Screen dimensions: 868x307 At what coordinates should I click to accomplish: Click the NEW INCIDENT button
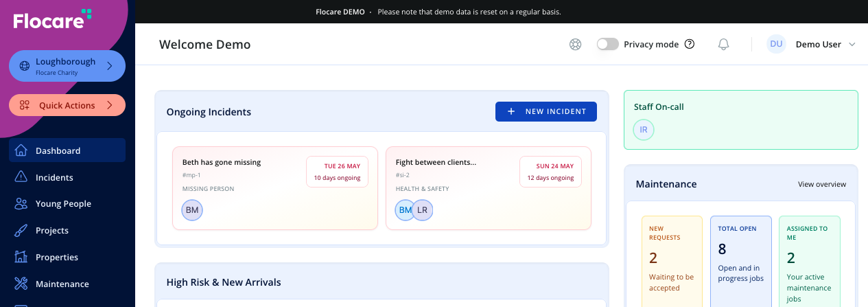coord(546,111)
